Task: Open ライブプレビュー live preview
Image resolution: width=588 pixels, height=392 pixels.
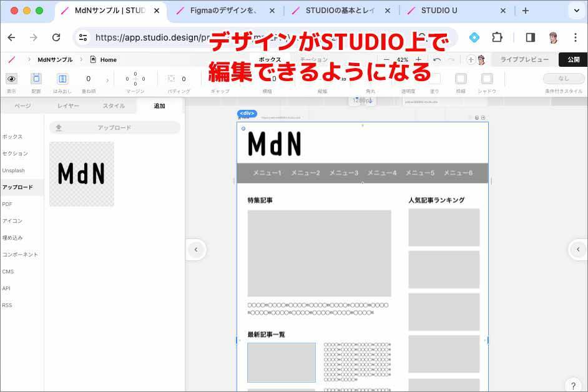Action: [524, 60]
